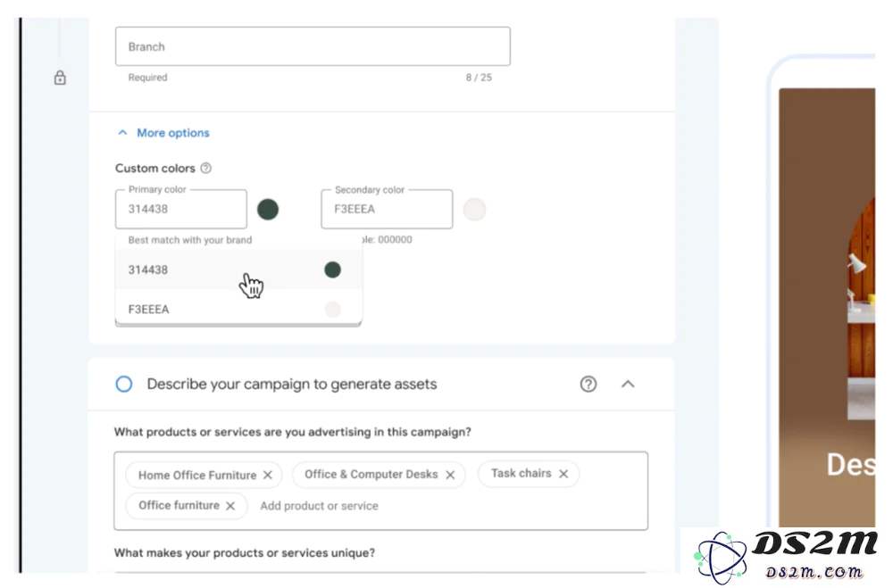The height and width of the screenshot is (588, 893).
Task: Click the lock icon in left sidebar
Action: (x=60, y=78)
